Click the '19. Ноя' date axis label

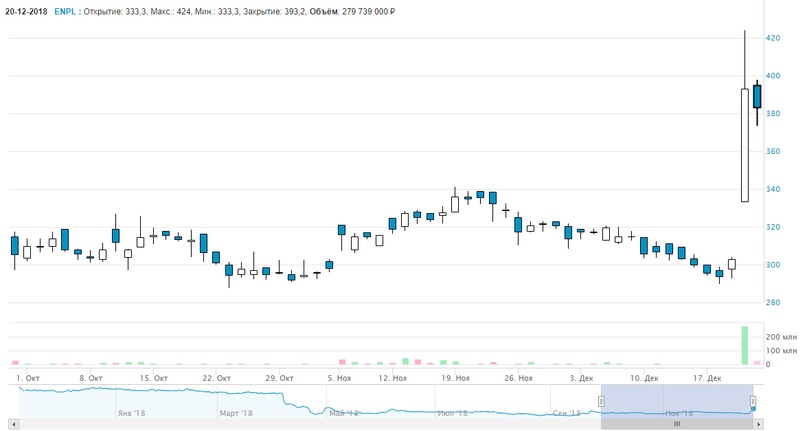click(455, 378)
